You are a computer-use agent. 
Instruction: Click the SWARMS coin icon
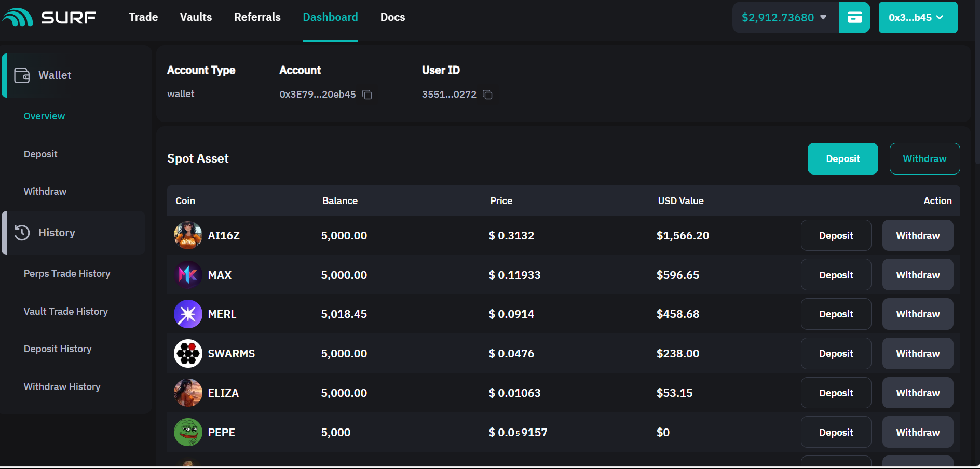point(188,354)
